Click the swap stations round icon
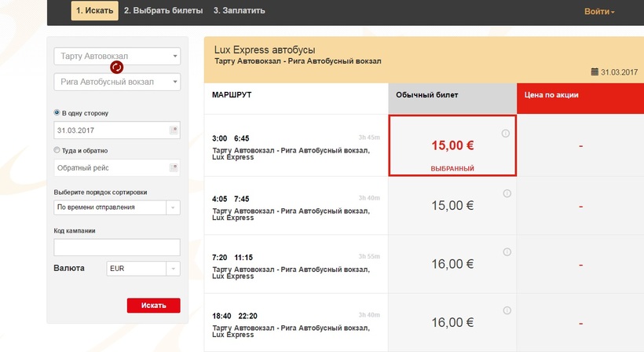The image size is (644, 352). tap(116, 68)
